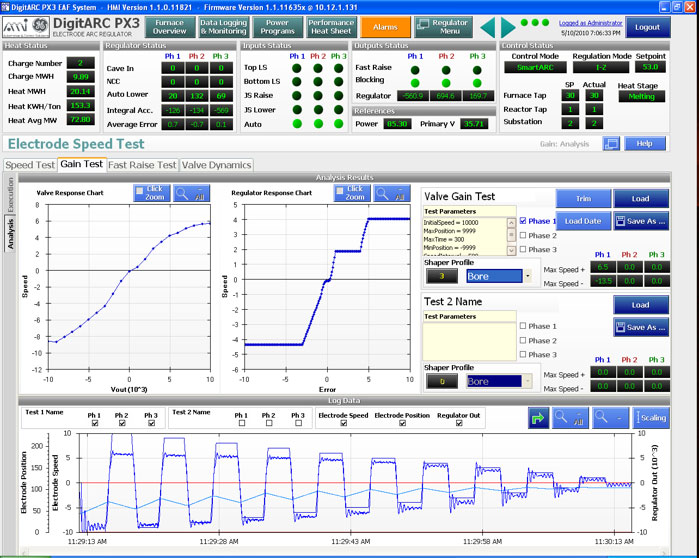Toggle Ph 2 for Test 1 log data
Image resolution: width=699 pixels, height=558 pixels.
122,423
